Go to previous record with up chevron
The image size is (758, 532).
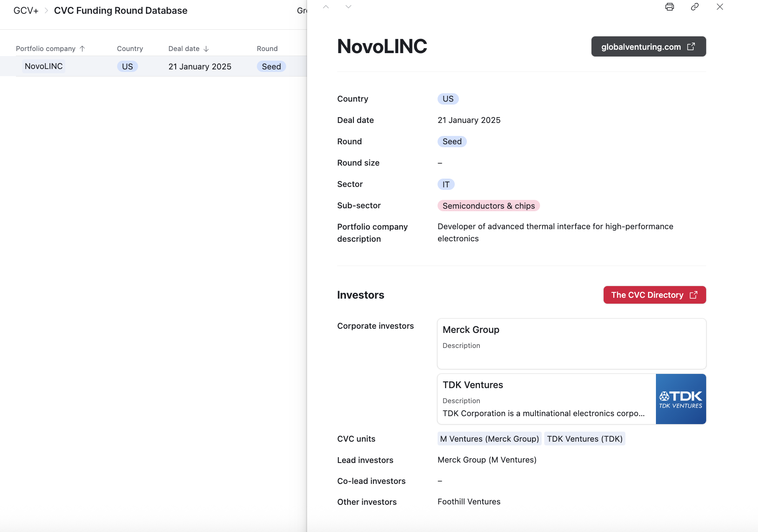coord(326,7)
